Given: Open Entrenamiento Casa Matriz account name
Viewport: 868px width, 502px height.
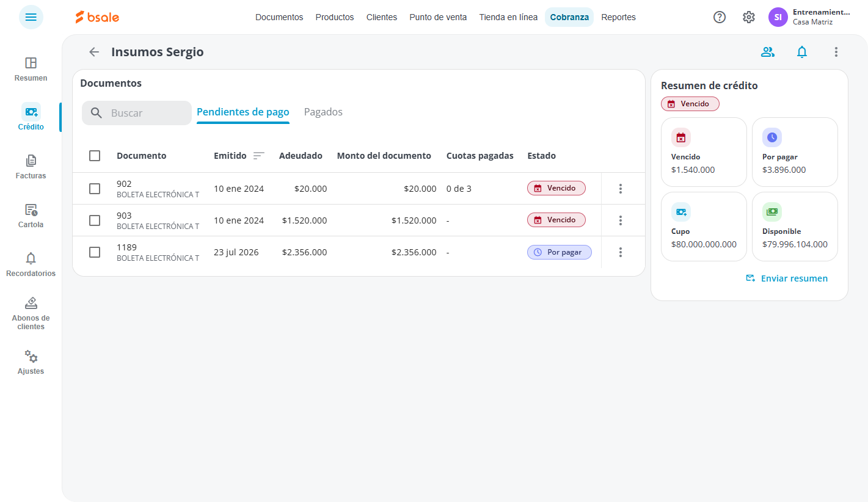Looking at the screenshot, I should pyautogui.click(x=821, y=17).
